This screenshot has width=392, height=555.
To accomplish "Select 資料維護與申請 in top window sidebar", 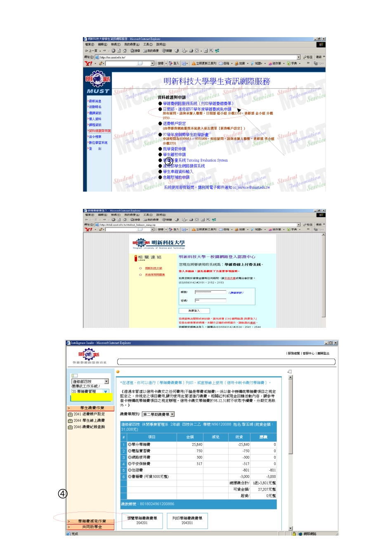I will coord(99,130).
